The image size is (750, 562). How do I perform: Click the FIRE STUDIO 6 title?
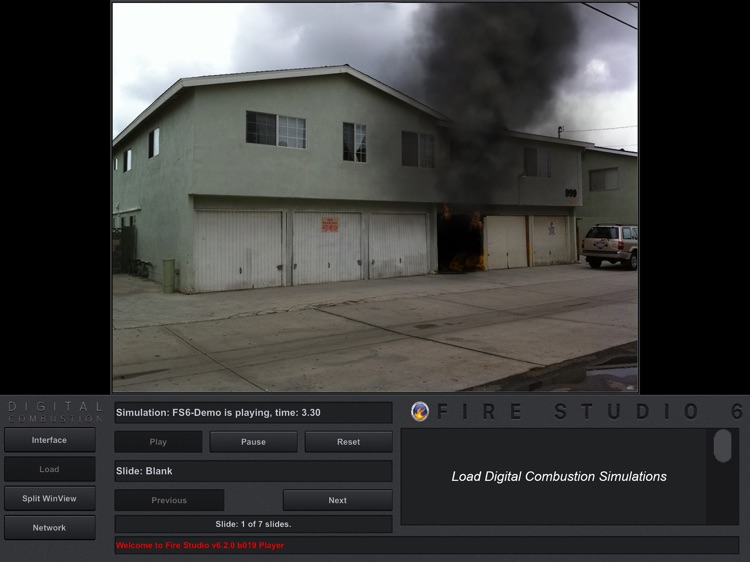(589, 411)
